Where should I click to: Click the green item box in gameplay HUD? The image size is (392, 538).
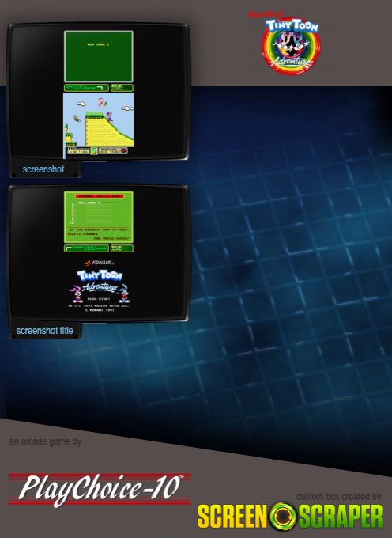[94, 151]
